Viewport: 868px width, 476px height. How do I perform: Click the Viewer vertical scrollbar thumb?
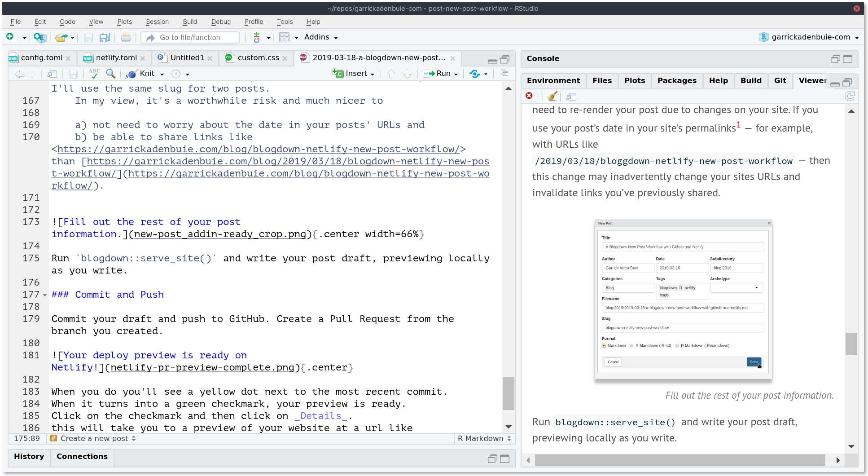tap(851, 344)
